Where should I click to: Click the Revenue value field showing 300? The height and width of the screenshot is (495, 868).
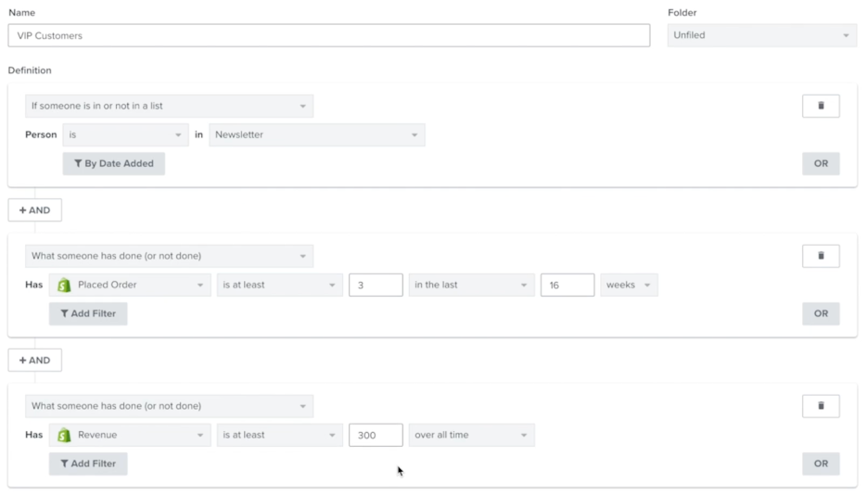(376, 436)
